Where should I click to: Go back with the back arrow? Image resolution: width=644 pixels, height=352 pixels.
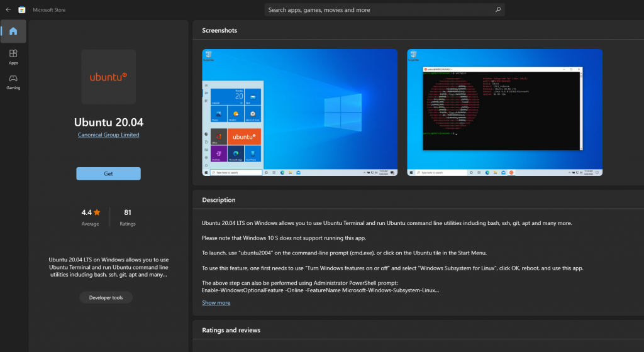[8, 9]
